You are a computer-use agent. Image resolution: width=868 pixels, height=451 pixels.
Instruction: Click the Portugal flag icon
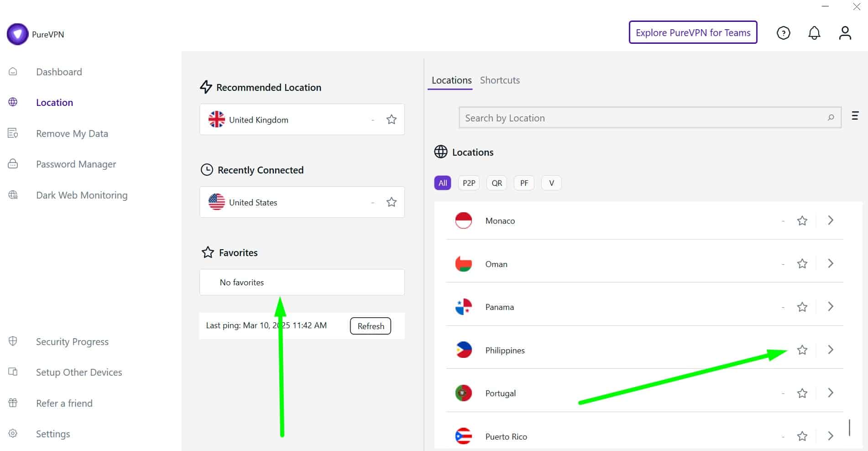coord(463,393)
